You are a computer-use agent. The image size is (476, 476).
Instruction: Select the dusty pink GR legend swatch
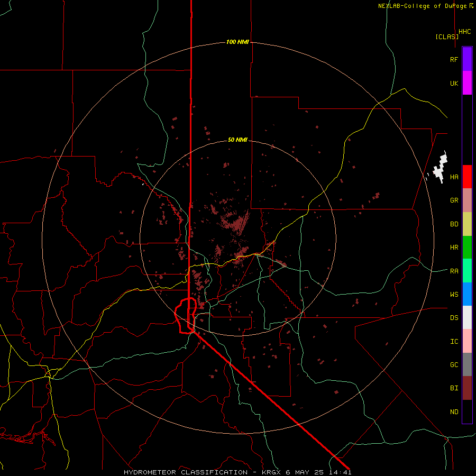coord(467,200)
